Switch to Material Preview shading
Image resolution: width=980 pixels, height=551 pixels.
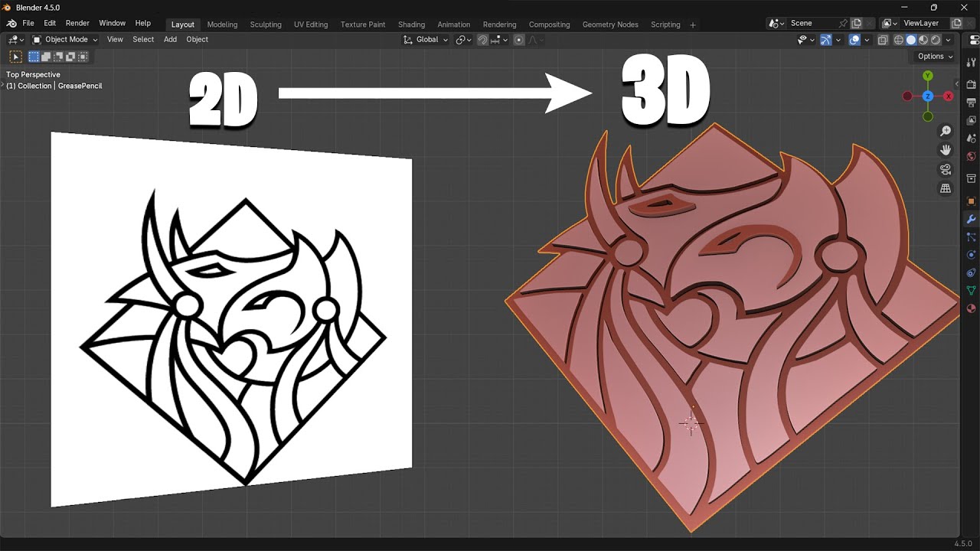923,40
